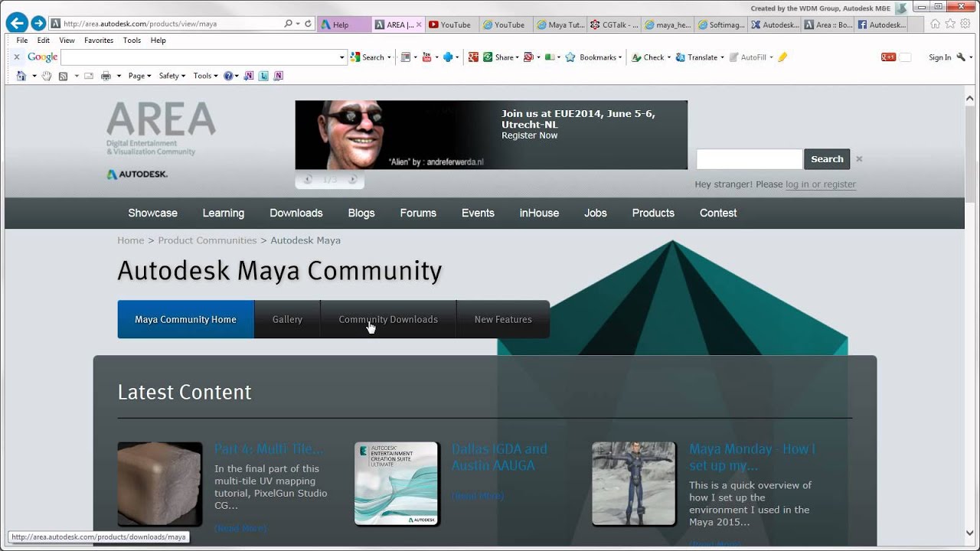Click the Google toolbar wrench settings icon
Viewport: 980px width, 551px height.
click(x=962, y=57)
